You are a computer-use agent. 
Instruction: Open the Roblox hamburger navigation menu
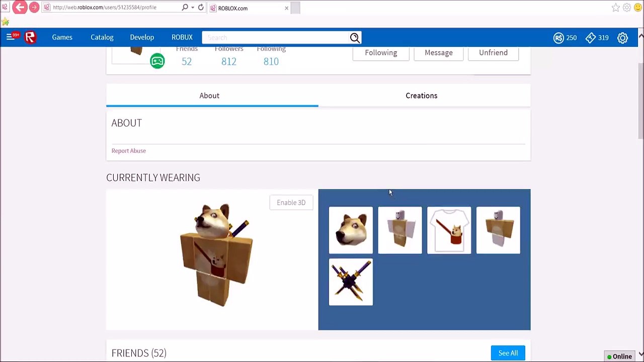tap(10, 37)
